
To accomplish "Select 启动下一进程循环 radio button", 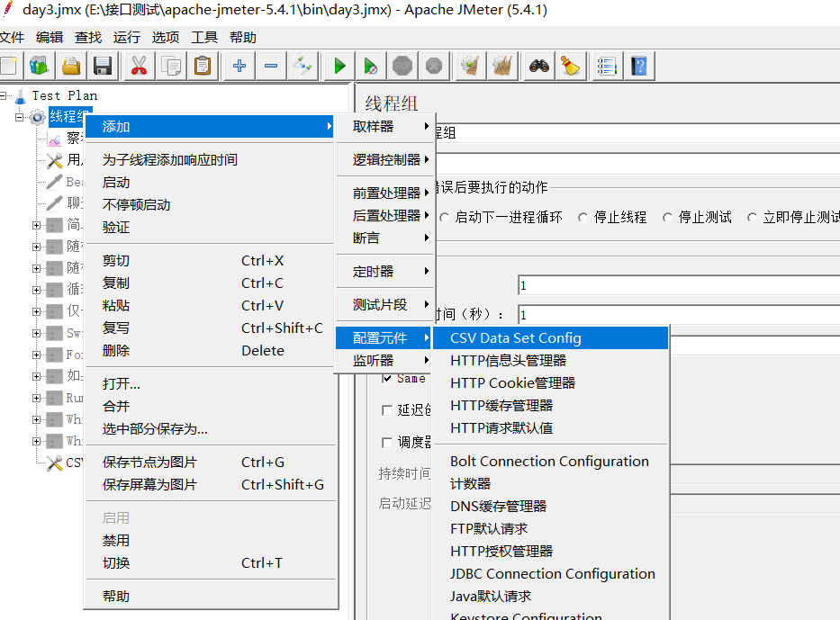I will [444, 218].
